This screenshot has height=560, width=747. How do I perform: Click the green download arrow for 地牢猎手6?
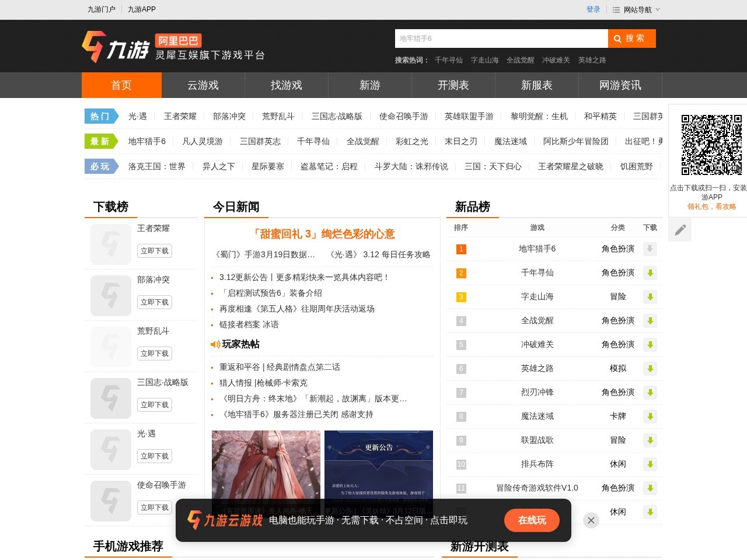pos(650,249)
